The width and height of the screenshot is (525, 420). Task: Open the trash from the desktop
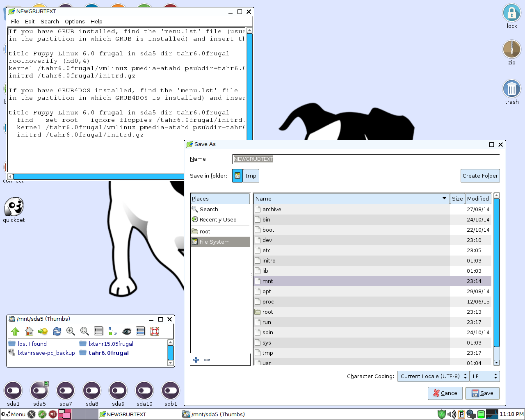click(511, 88)
